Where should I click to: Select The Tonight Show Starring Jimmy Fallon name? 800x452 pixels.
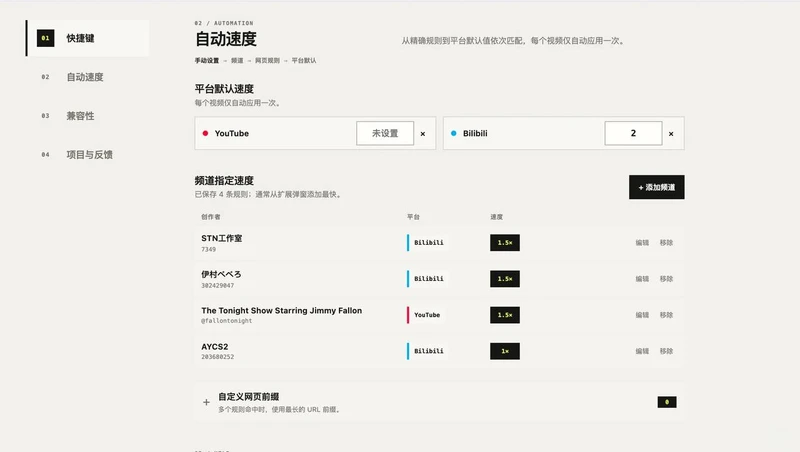tap(282, 311)
